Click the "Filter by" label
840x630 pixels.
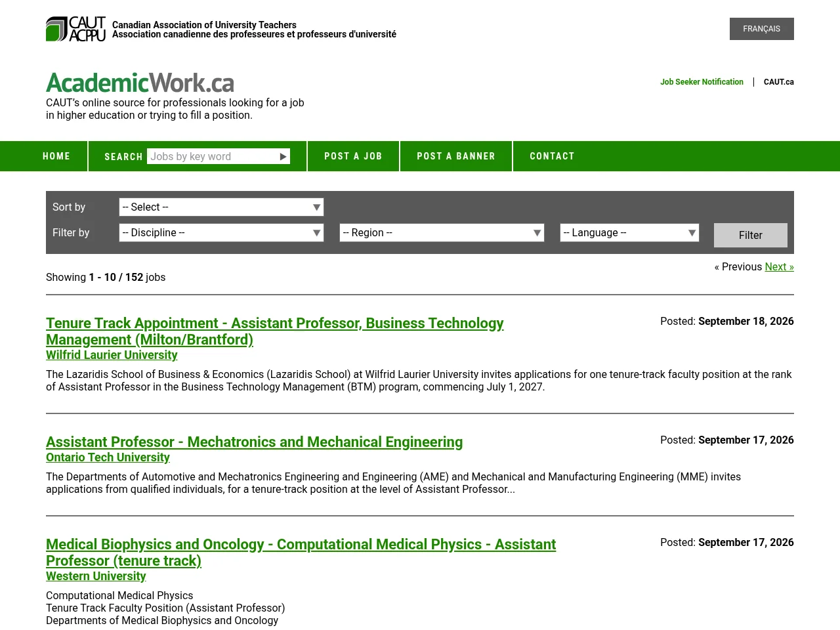pos(71,232)
